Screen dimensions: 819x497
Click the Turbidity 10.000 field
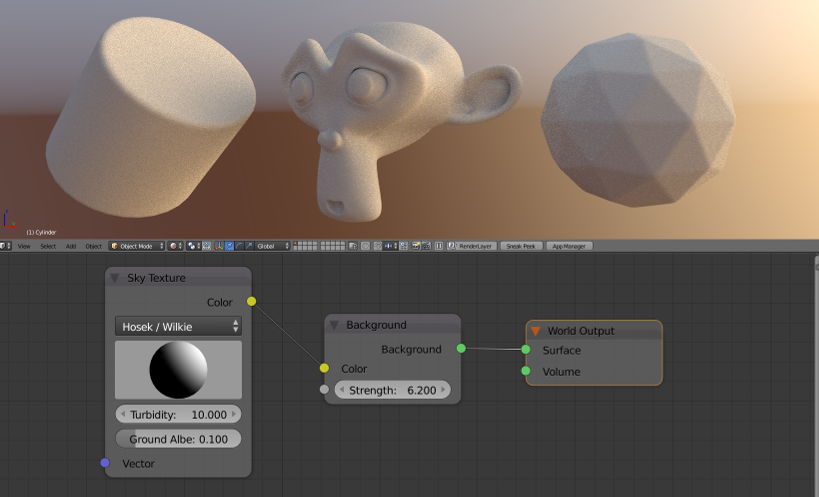(x=178, y=415)
